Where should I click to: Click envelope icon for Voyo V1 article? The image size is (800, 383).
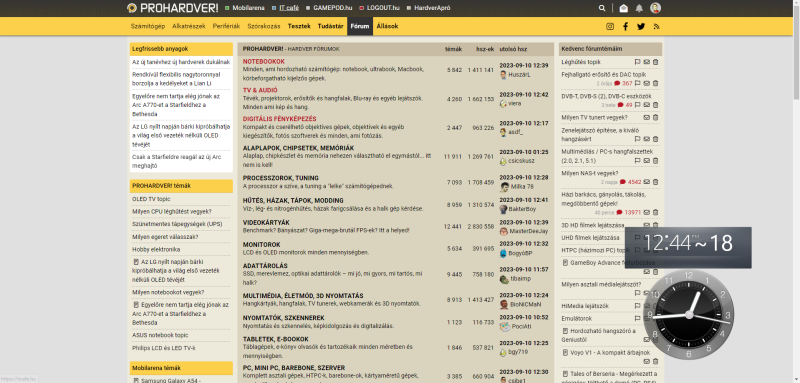tap(647, 362)
